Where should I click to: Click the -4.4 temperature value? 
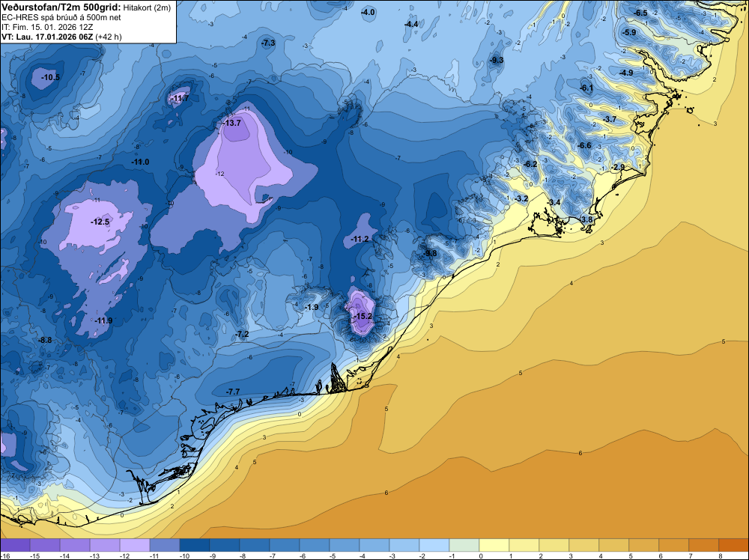point(410,24)
